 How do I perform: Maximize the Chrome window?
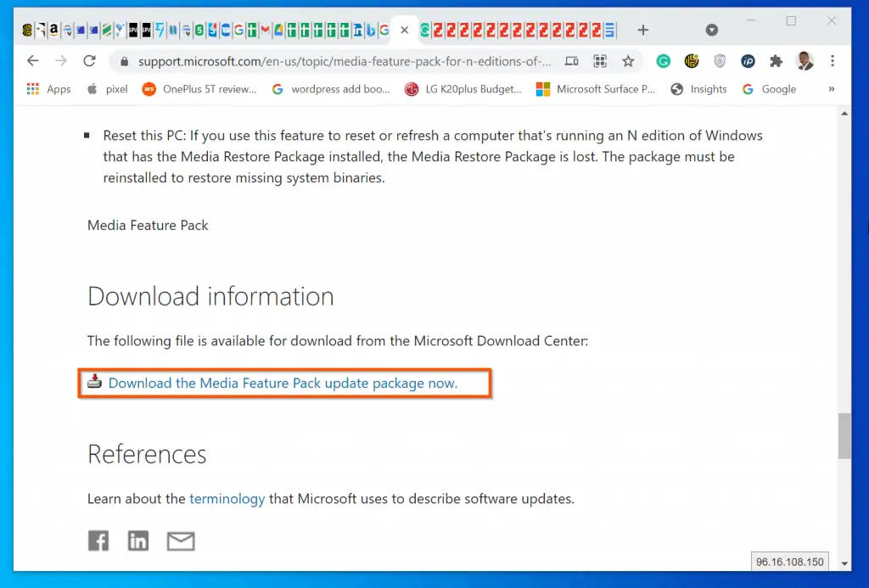click(791, 20)
